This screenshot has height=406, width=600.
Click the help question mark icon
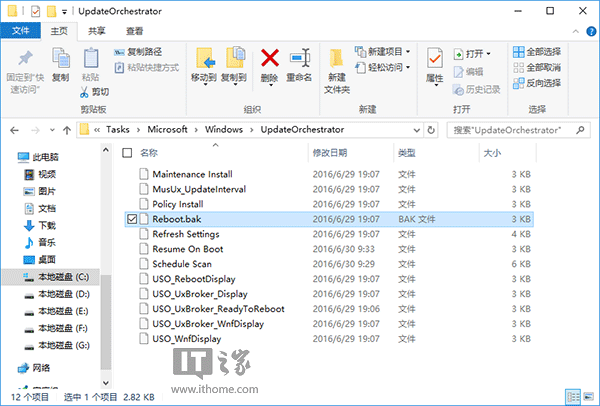[587, 31]
